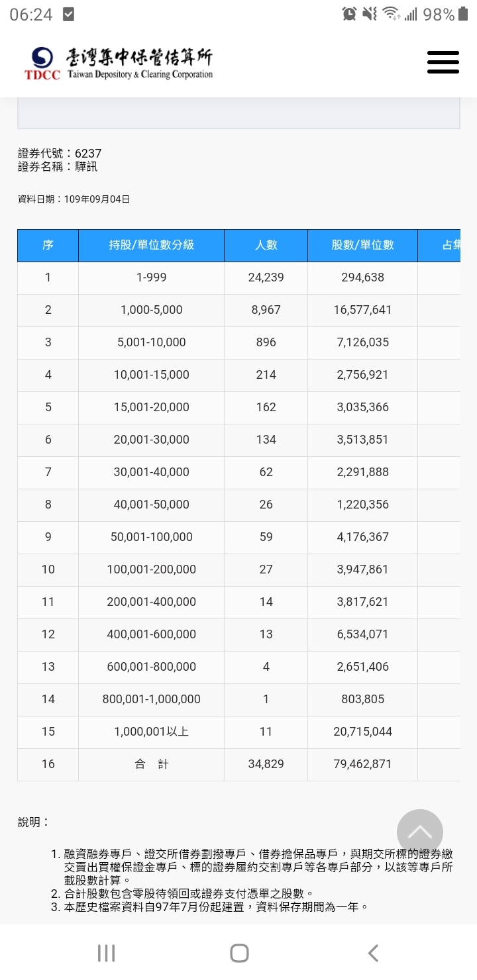477x980 pixels.
Task: Tap the total shares value 79,462,871
Action: (362, 764)
